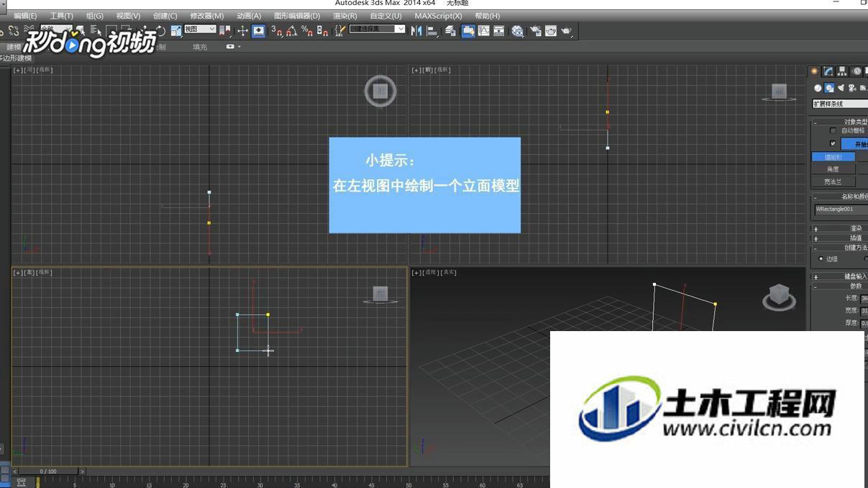
Task: Open Select by Name tool
Action: pyautogui.click(x=95, y=31)
